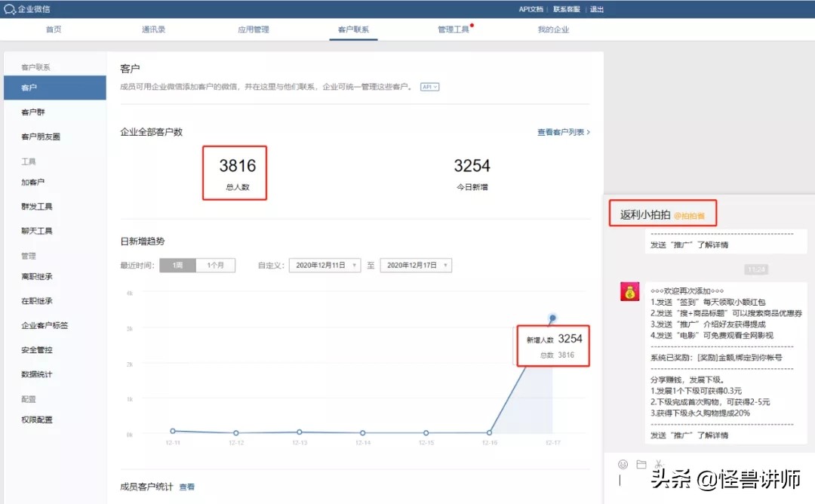815x504 pixels.
Task: Open the file attachment icon in chat toolbar
Action: pyautogui.click(x=641, y=464)
